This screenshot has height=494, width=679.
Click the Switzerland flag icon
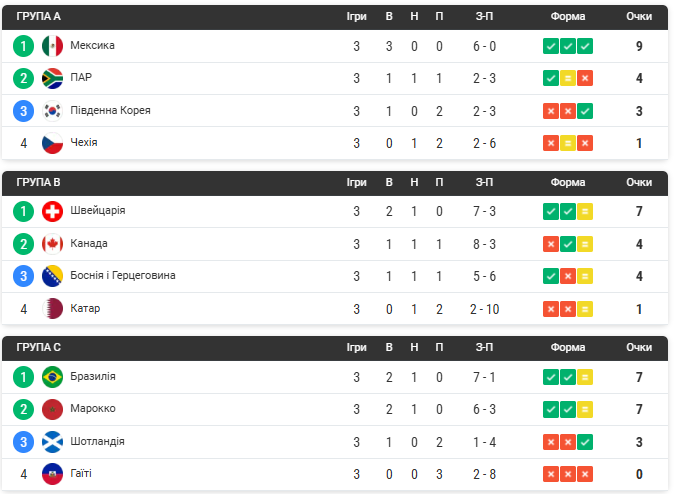click(x=52, y=211)
